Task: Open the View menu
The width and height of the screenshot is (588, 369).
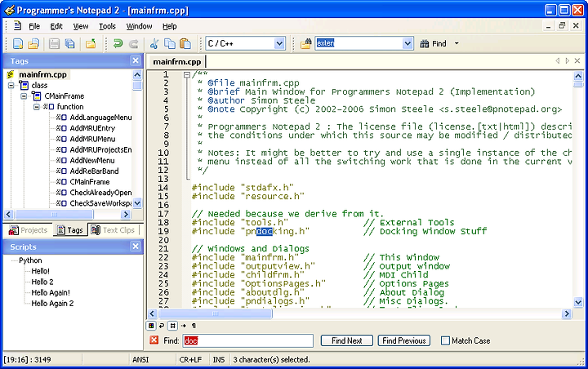Action: point(81,26)
